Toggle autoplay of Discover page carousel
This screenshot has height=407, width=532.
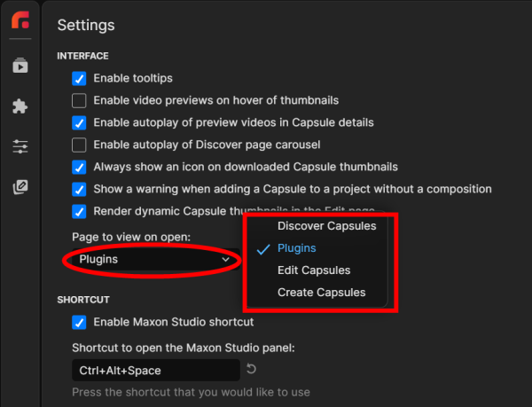[79, 145]
